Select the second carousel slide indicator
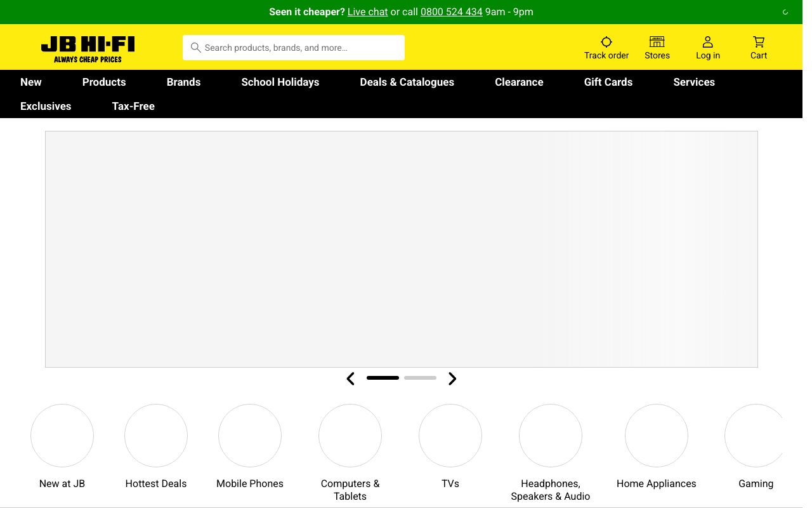 pos(420,378)
